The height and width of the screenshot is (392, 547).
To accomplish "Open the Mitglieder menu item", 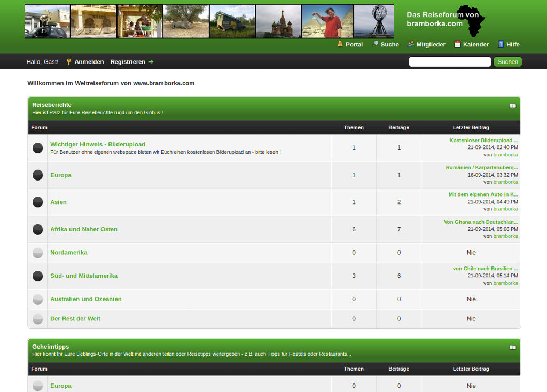I will (x=431, y=45).
